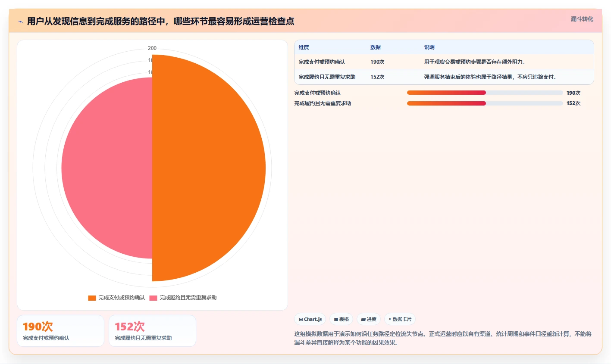611x364 pixels.
Task: Click the 完成履约且无需重复求助 progress bar
Action: click(485, 103)
